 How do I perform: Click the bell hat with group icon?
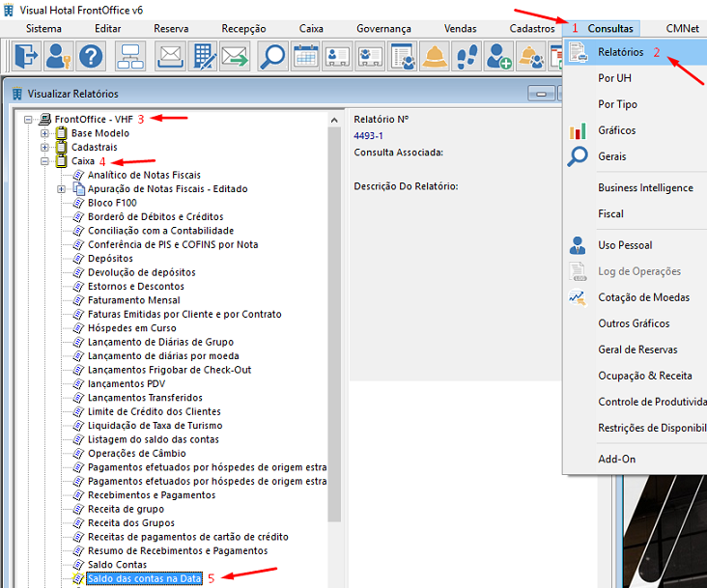coord(530,56)
